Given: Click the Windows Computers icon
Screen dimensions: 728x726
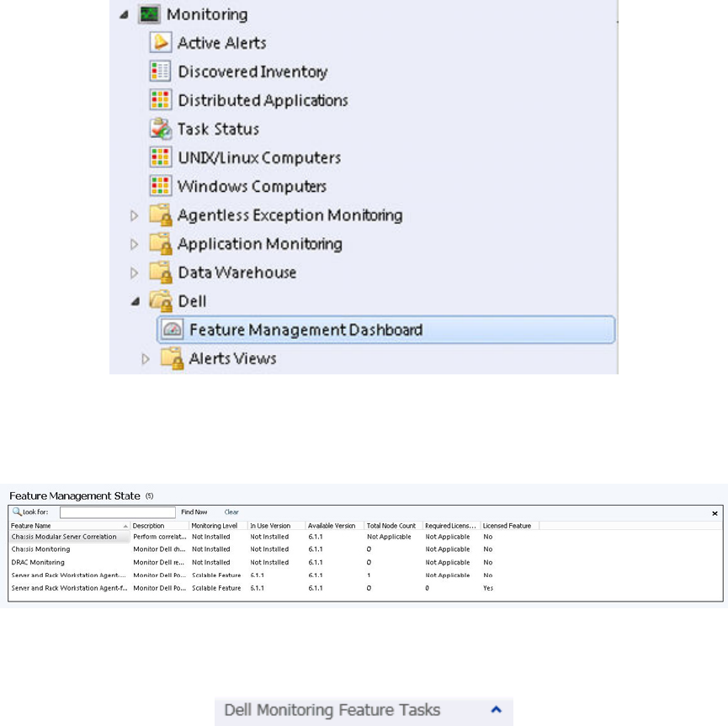Looking at the screenshot, I should 161,186.
